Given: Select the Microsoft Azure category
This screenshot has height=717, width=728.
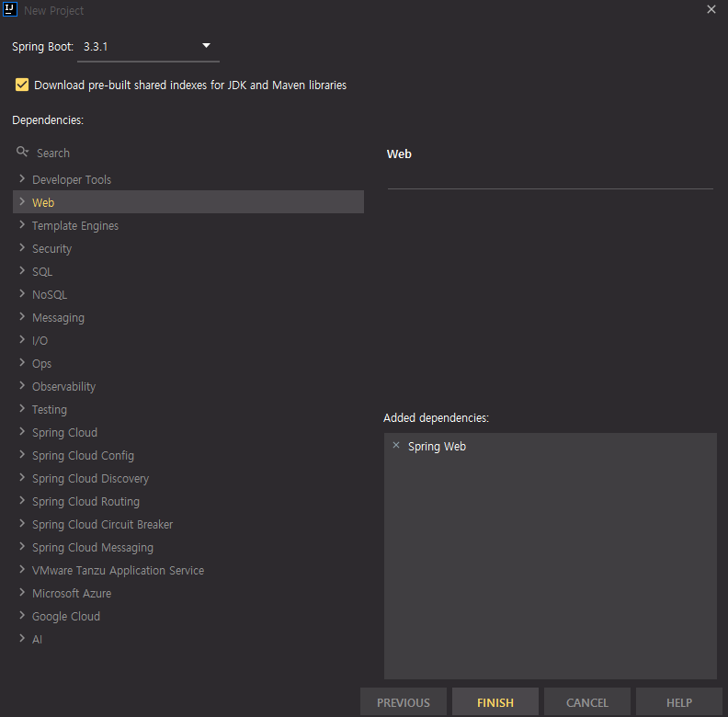Looking at the screenshot, I should (72, 594).
